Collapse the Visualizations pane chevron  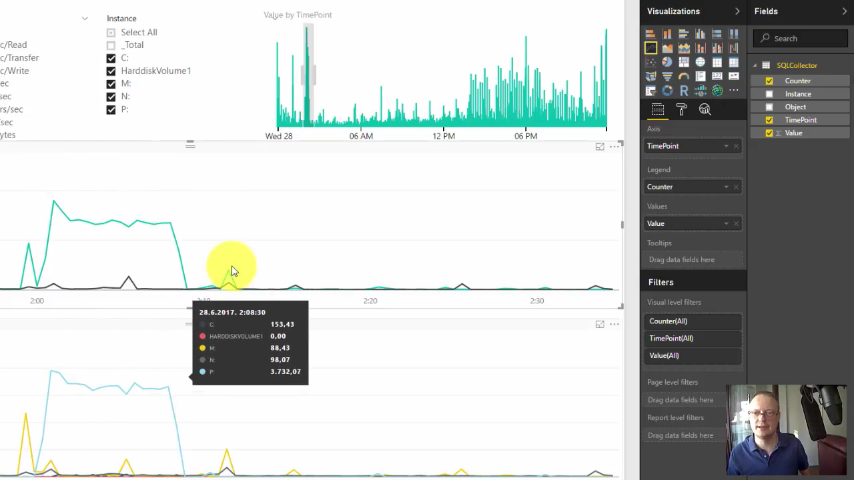pos(737,11)
